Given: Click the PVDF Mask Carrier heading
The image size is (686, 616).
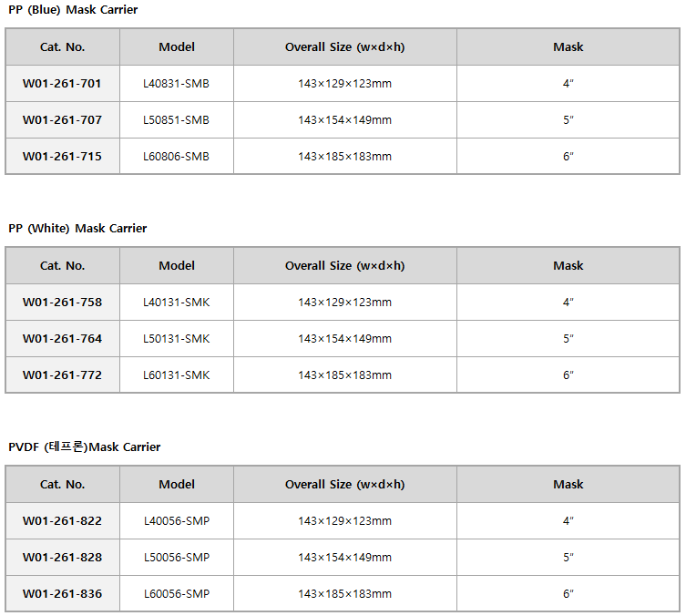Looking at the screenshot, I should coord(85,447).
